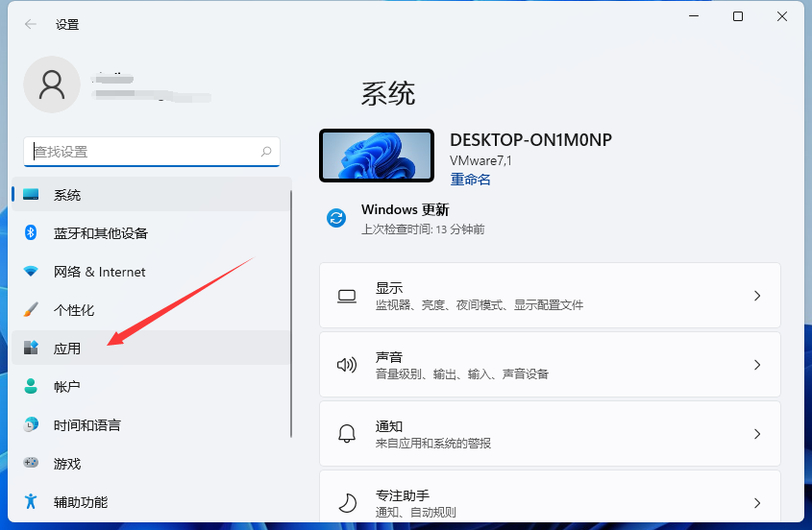812x530 pixels.
Task: Click the gamepad icon for 游戏
Action: pyautogui.click(x=31, y=463)
